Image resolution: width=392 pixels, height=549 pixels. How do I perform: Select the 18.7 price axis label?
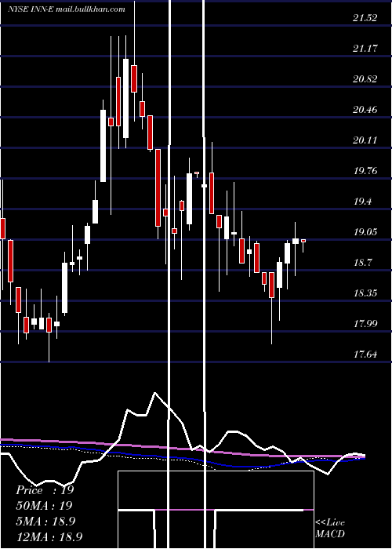click(x=362, y=263)
